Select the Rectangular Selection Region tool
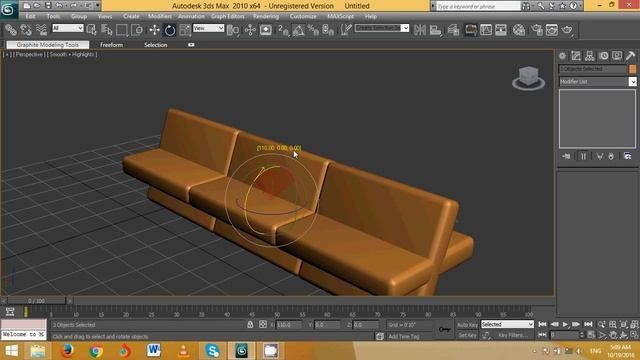 click(122, 30)
